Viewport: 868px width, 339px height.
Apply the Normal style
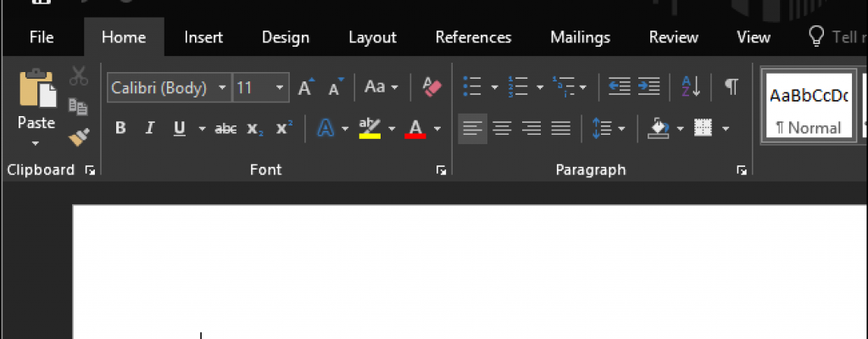pos(808,108)
